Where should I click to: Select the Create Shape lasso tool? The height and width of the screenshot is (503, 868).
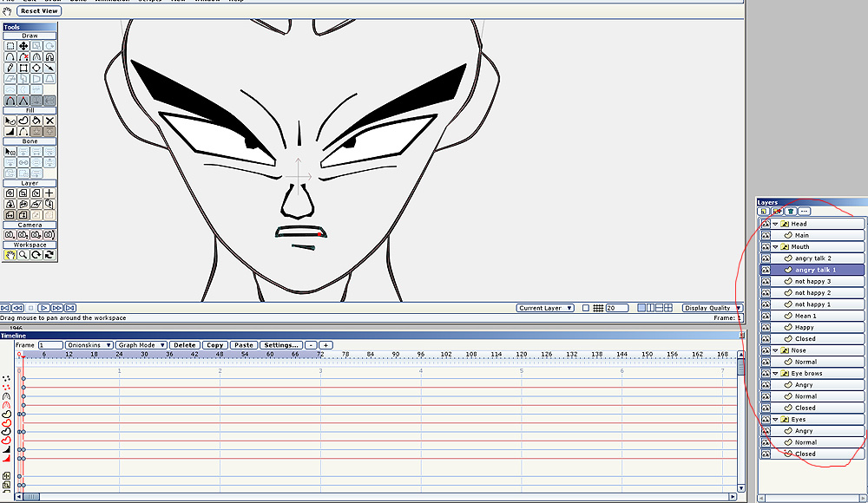[x=23, y=121]
